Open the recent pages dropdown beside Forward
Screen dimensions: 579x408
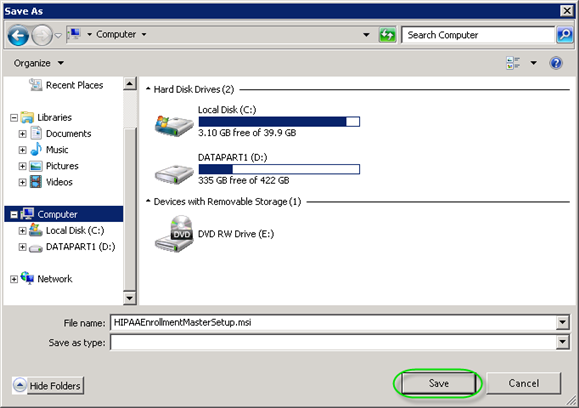tap(58, 35)
